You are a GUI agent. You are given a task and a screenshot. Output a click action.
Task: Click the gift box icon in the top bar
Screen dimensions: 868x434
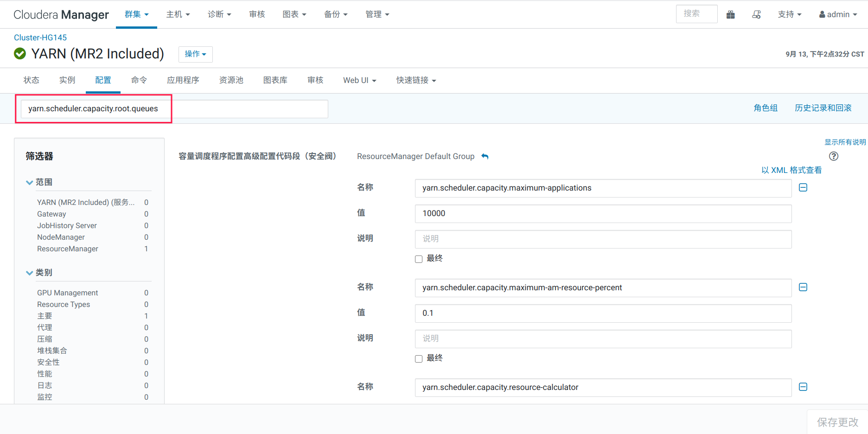click(x=731, y=14)
